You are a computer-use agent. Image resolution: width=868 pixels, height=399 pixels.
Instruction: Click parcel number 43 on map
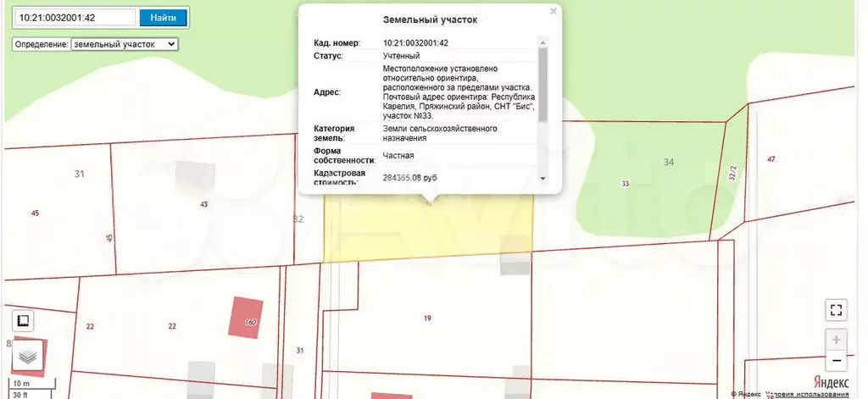(203, 204)
